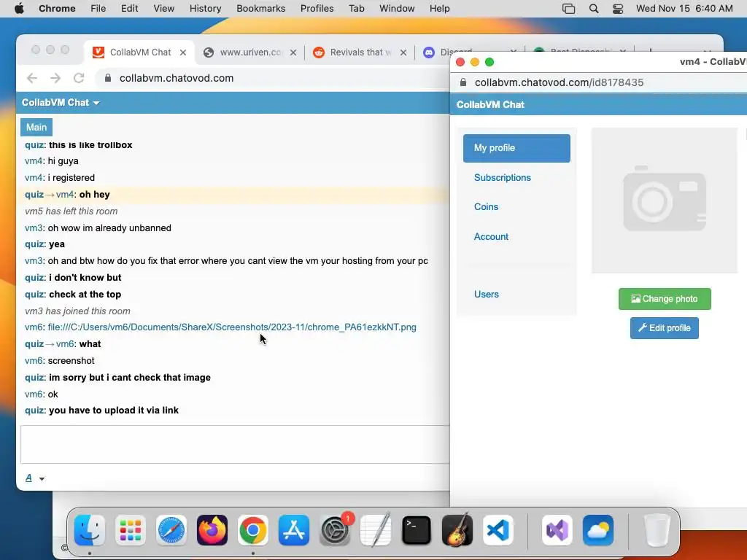This screenshot has height=560, width=747.
Task: Click the quiz username on "check at the top"
Action: [x=34, y=295]
